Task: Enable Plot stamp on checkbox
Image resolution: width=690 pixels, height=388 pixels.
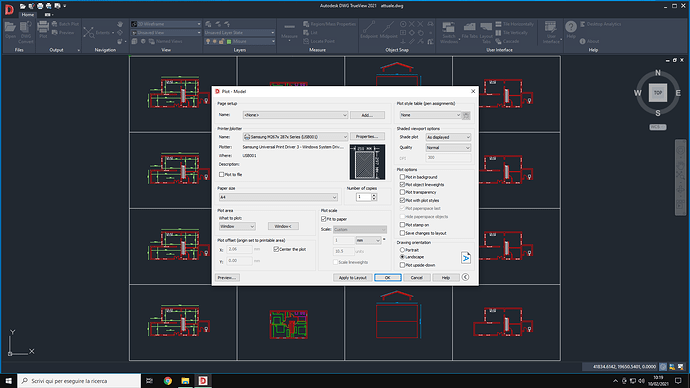Action: pos(402,225)
